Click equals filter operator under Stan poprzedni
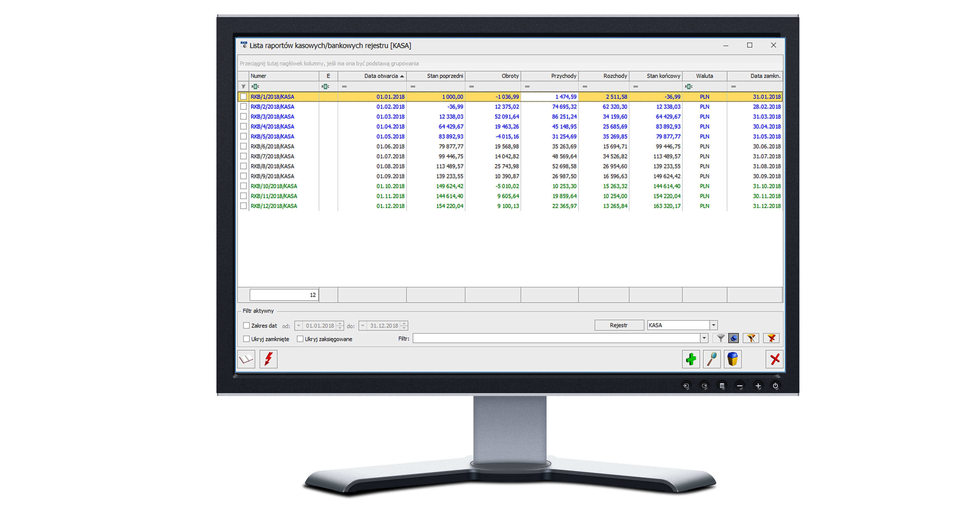Viewport: 980px width, 517px height. pos(413,87)
